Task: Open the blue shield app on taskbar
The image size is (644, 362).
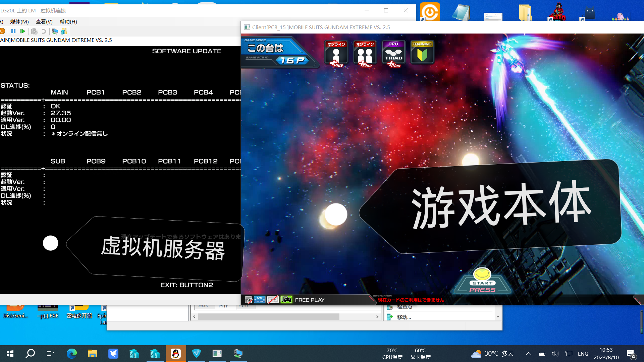Action: [196, 353]
